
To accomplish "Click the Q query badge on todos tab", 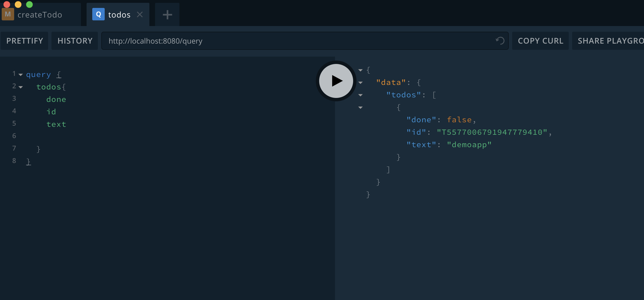I will coord(98,14).
